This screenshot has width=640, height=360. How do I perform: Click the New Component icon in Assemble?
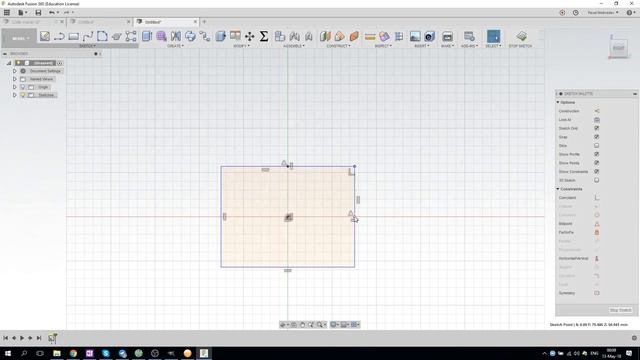coord(280,36)
